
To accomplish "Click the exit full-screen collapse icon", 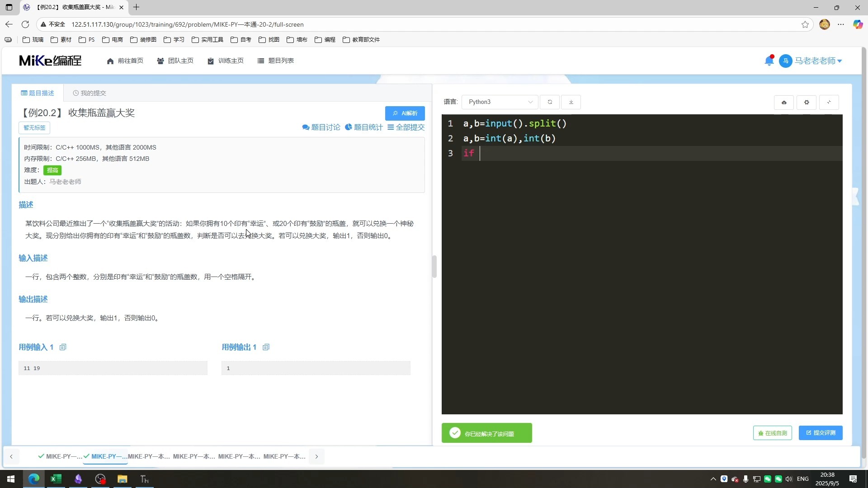I will coord(829,103).
